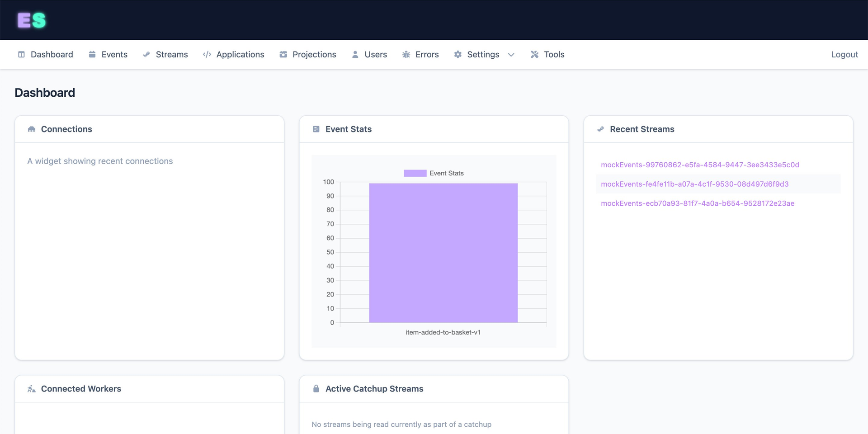The image size is (868, 434).
Task: Click 'No streams being read currently' message
Action: [401, 425]
